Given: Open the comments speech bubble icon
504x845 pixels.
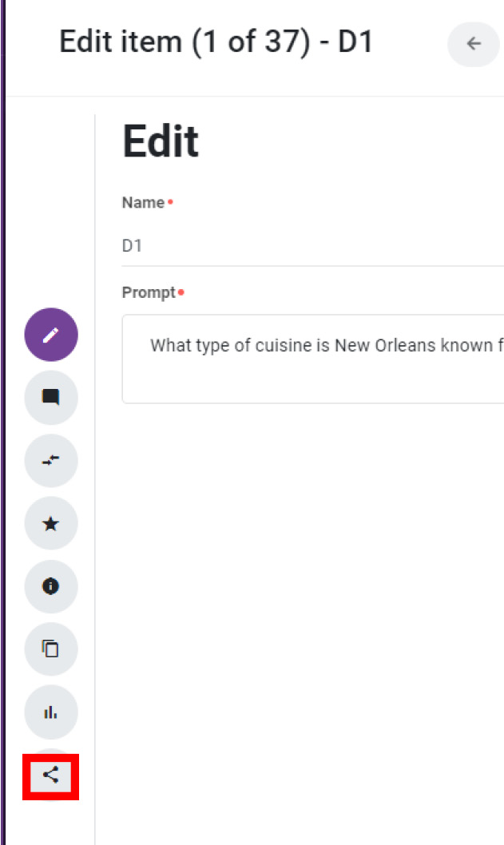Looking at the screenshot, I should [x=51, y=398].
